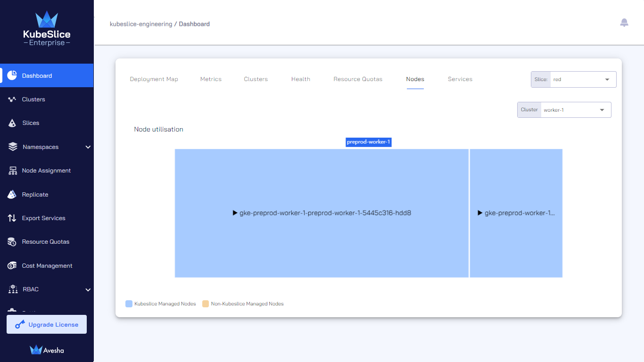This screenshot has height=362, width=644.
Task: Open Clusters page from sidebar
Action: pyautogui.click(x=47, y=99)
